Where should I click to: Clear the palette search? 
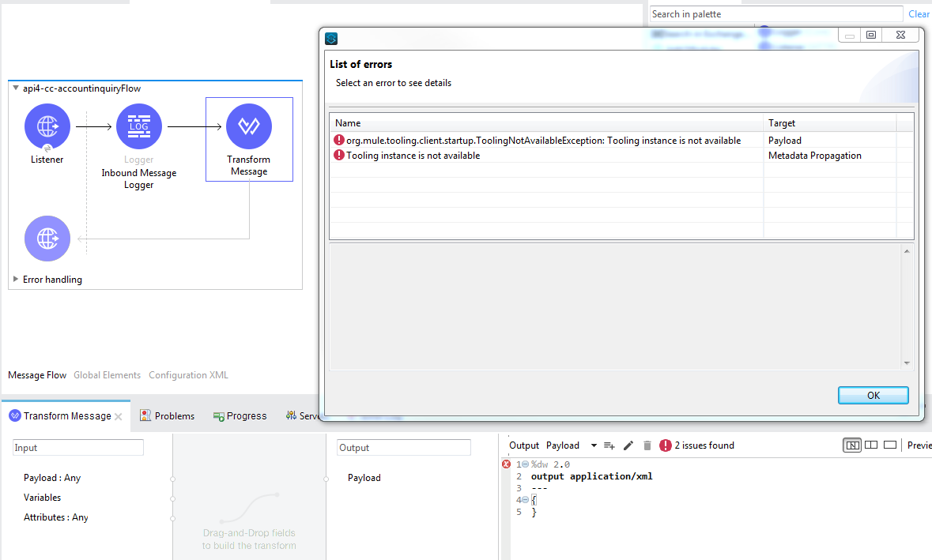919,13
